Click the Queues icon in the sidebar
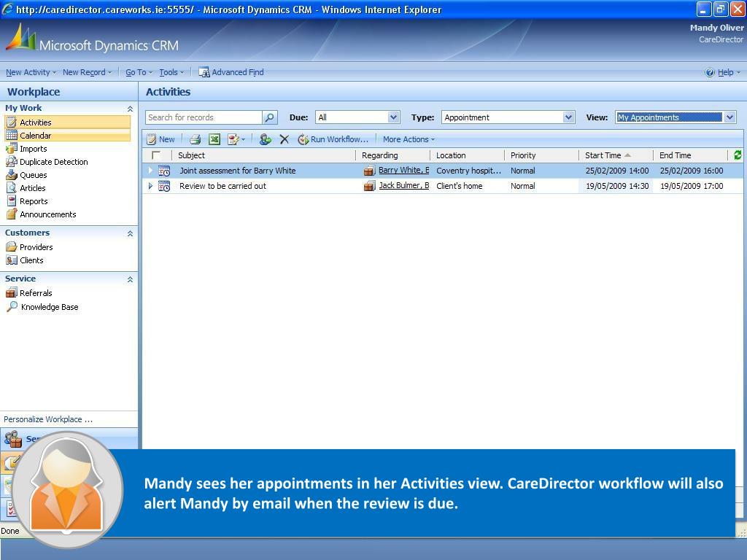This screenshot has height=560, width=747. click(12, 175)
